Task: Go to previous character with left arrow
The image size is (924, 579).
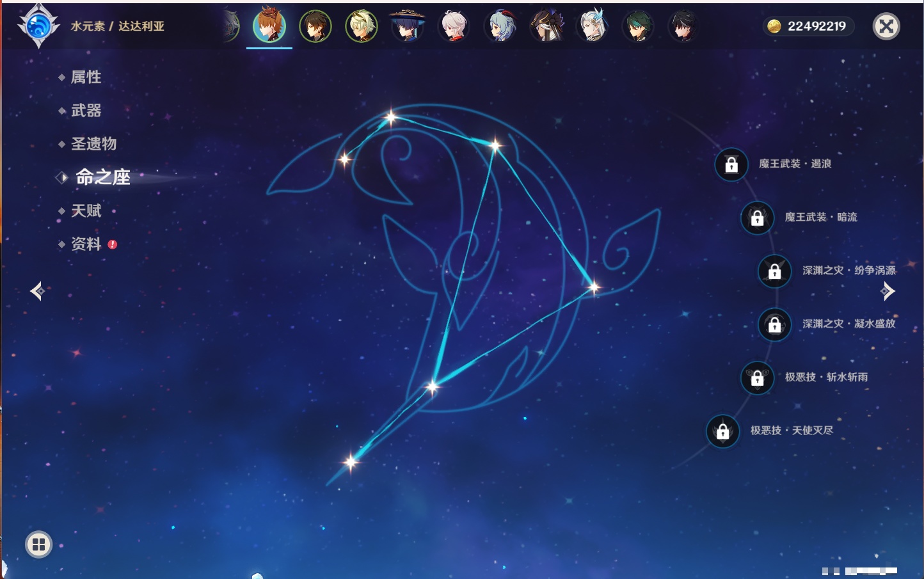Action: [37, 291]
